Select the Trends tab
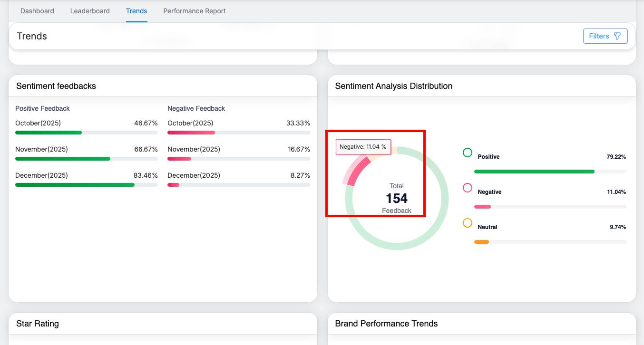This screenshot has width=644, height=345. coord(137,11)
